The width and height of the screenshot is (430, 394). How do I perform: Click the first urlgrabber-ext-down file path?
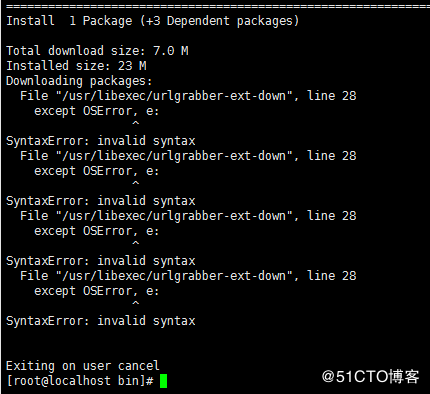coord(174,96)
